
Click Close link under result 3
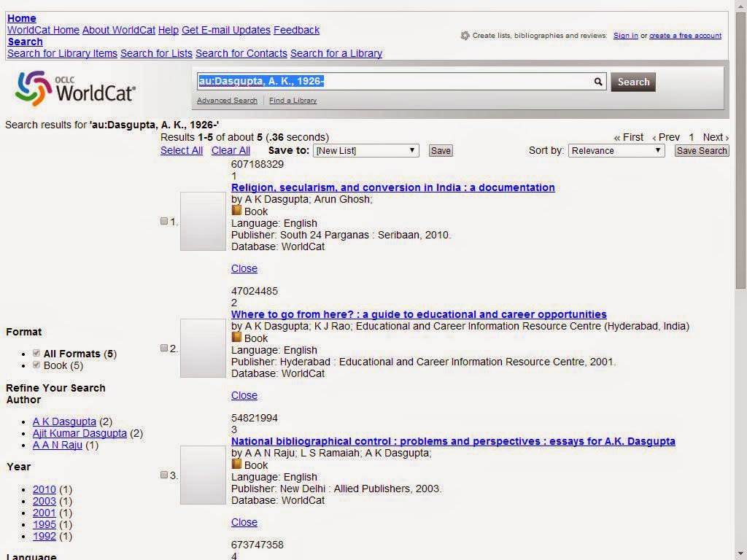tap(244, 522)
